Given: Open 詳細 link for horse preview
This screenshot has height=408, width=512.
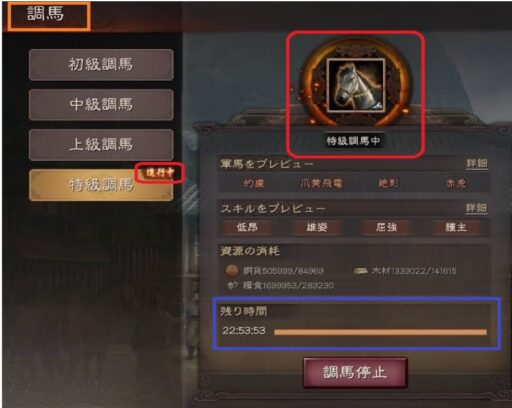Looking at the screenshot, I should click(x=477, y=163).
